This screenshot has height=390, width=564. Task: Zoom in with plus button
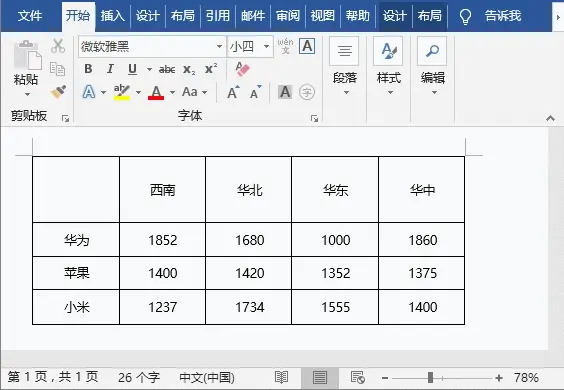pos(499,378)
